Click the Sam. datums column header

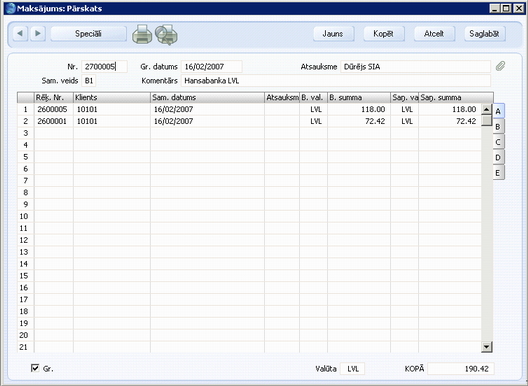(207, 98)
